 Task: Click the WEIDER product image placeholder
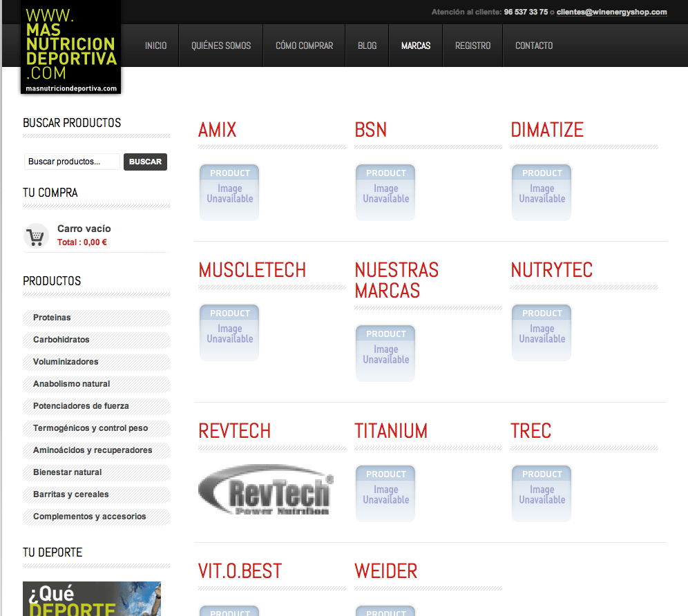click(x=385, y=610)
